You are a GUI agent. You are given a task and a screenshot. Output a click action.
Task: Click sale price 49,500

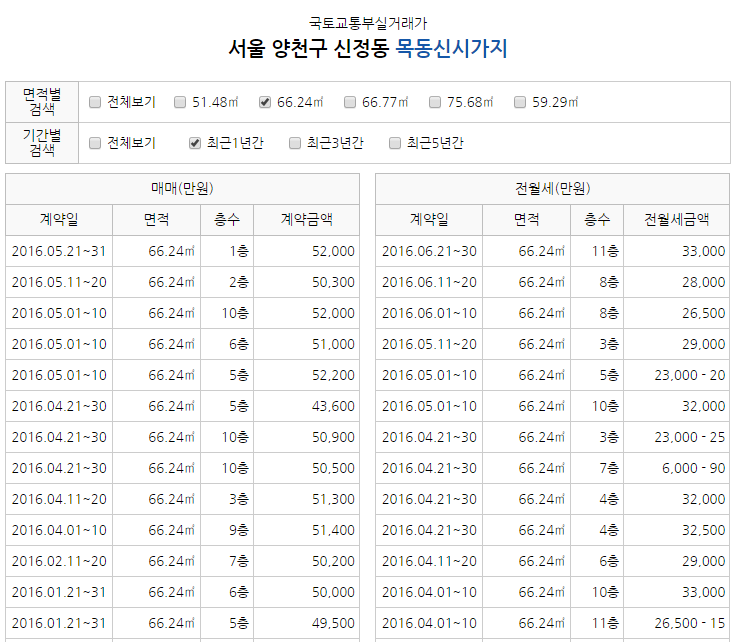tap(333, 623)
